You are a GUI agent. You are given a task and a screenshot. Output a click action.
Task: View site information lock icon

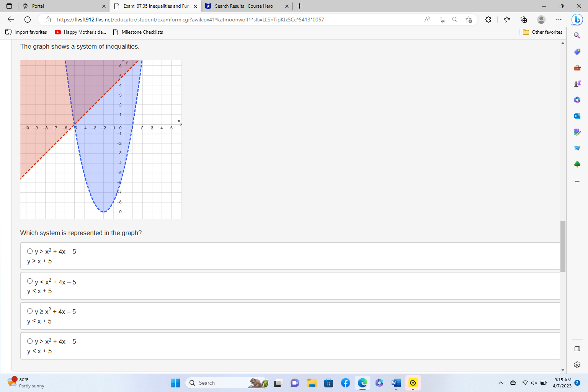pyautogui.click(x=48, y=20)
